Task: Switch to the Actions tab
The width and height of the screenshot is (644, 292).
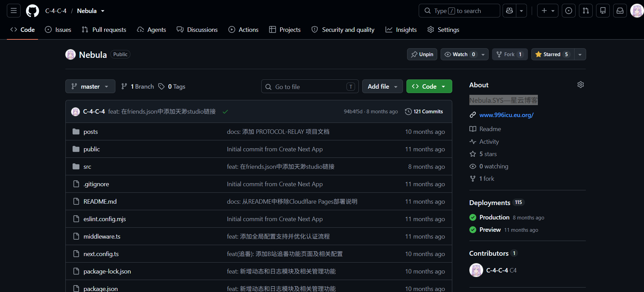Action: (243, 30)
